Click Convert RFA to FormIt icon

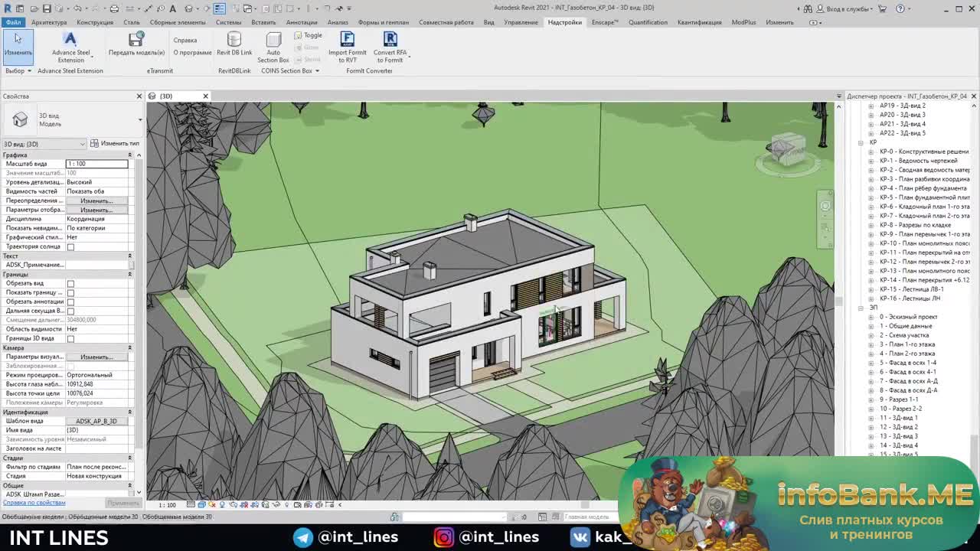(x=390, y=40)
